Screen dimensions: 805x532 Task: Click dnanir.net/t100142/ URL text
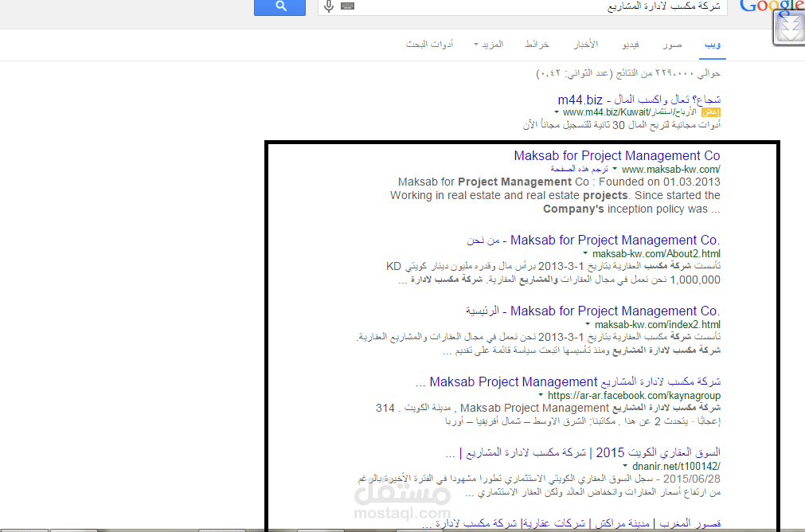[676, 466]
